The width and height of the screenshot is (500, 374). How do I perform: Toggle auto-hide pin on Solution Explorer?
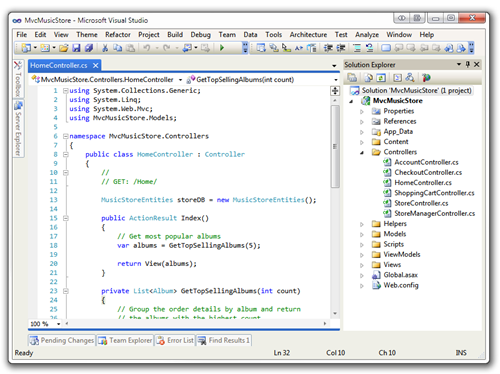[468, 64]
